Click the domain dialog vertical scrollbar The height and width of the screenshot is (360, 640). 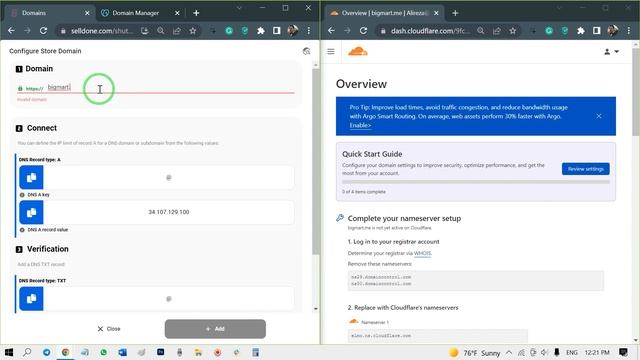[x=316, y=161]
